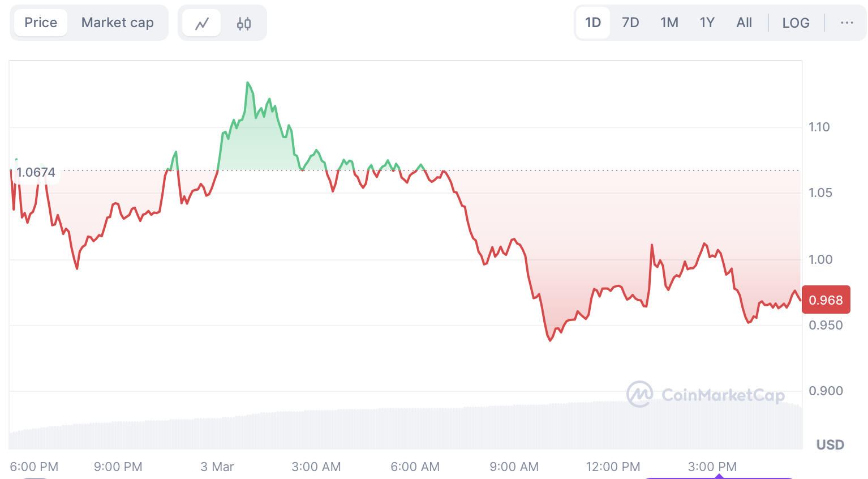The width and height of the screenshot is (868, 479).
Task: Open the 1Y chart tab
Action: [707, 23]
